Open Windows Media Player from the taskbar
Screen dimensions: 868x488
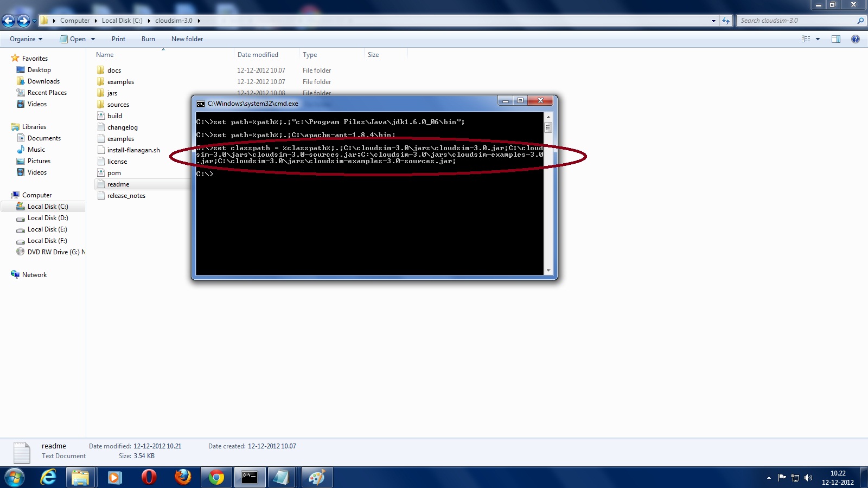click(x=114, y=478)
